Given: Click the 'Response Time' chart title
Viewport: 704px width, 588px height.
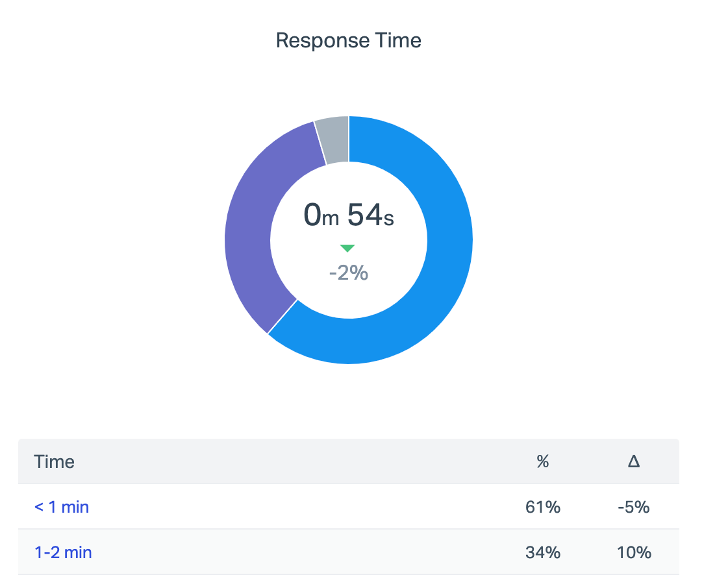Looking at the screenshot, I should [x=349, y=41].
